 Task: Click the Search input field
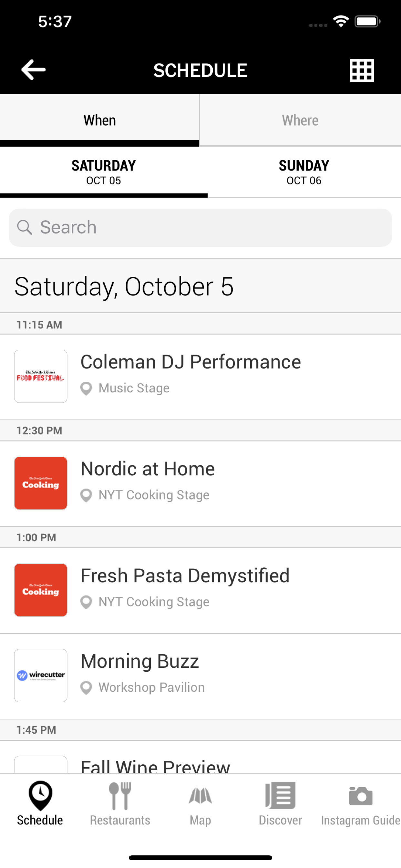[209, 227]
